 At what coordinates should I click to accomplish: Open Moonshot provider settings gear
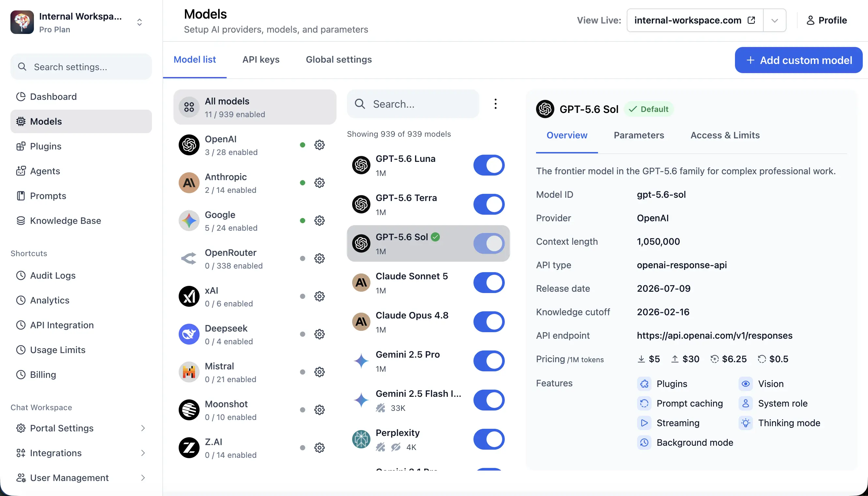(319, 410)
